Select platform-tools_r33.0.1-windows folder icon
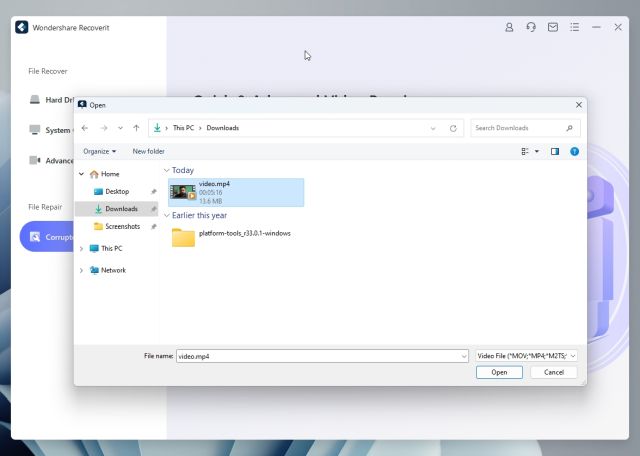 tap(183, 238)
